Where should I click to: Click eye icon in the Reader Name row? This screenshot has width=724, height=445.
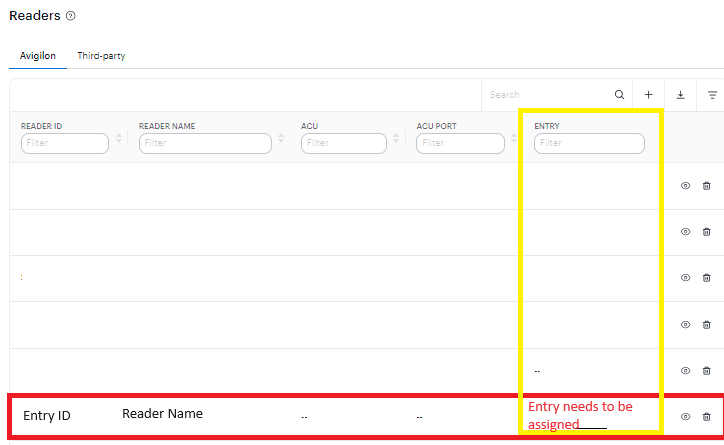coord(685,416)
